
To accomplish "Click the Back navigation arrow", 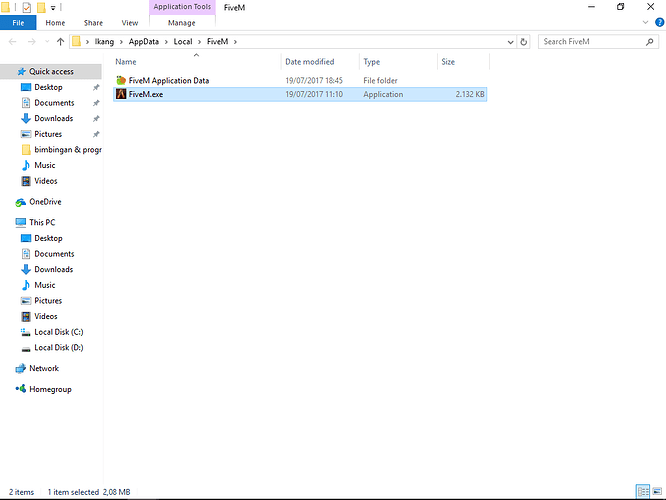I will 13,42.
